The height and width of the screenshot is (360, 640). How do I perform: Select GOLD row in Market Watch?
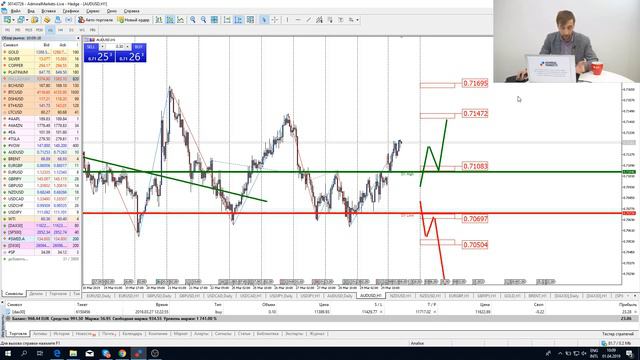click(x=41, y=52)
